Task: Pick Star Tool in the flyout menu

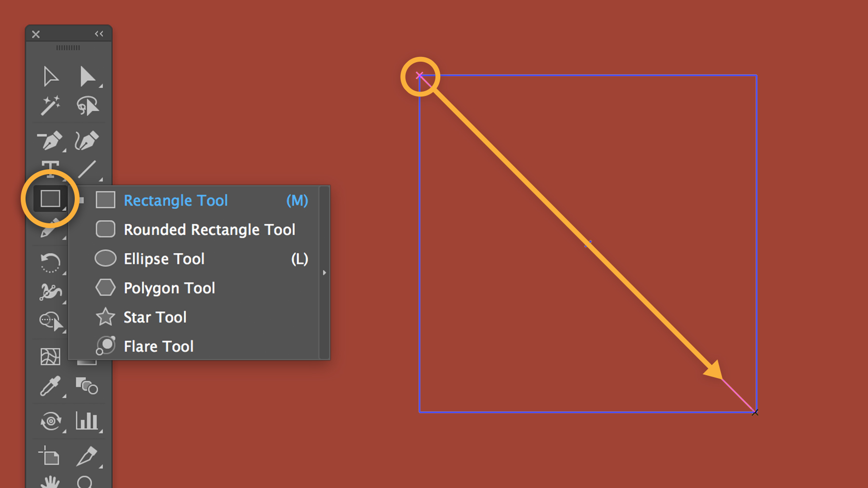Action: click(x=155, y=317)
